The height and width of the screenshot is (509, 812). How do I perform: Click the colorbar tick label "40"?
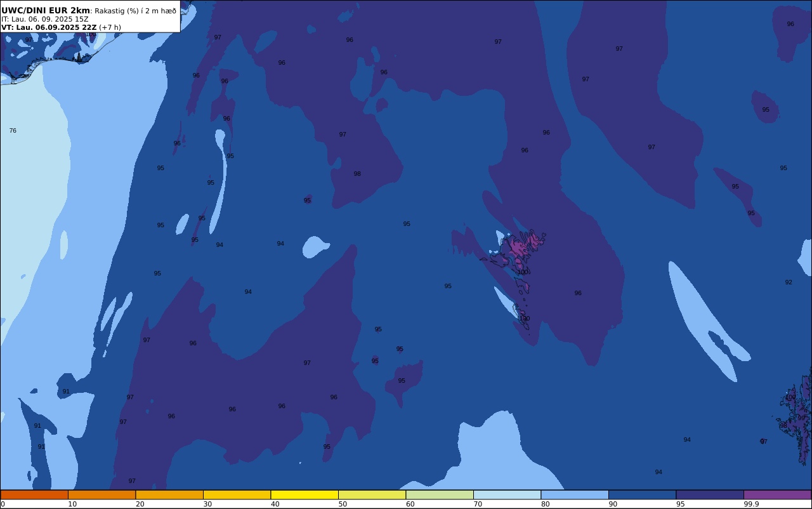[275, 504]
